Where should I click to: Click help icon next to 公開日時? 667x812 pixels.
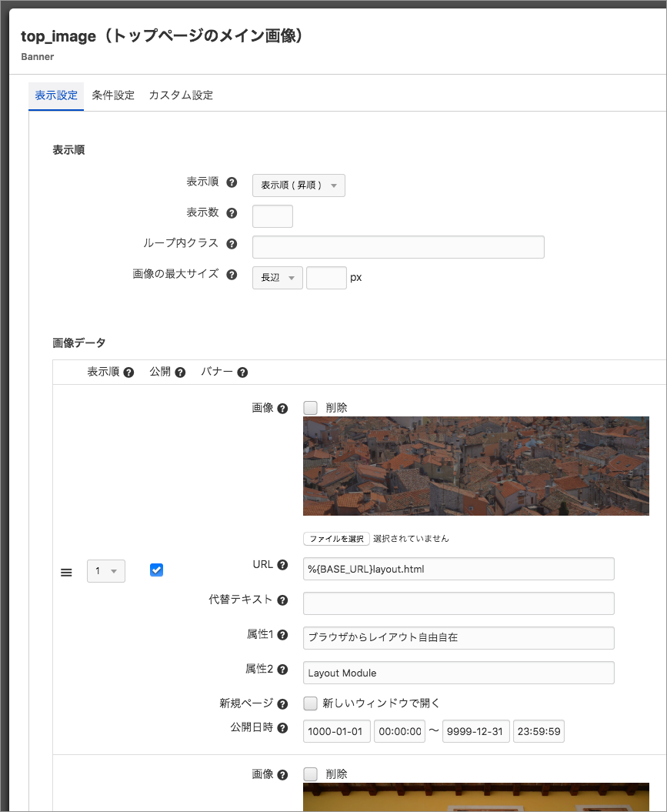[x=282, y=728]
